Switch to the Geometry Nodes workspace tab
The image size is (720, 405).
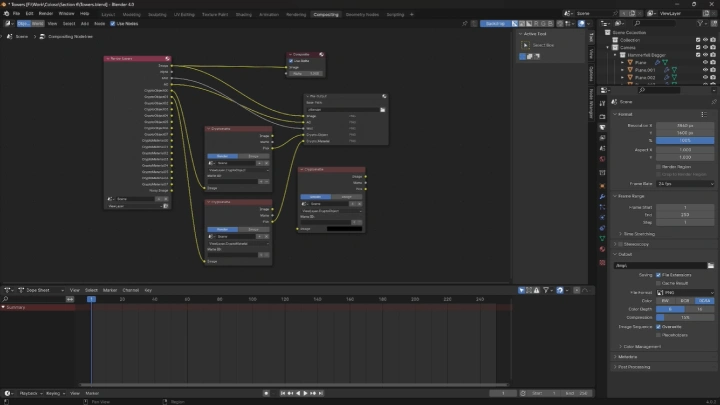tap(362, 14)
